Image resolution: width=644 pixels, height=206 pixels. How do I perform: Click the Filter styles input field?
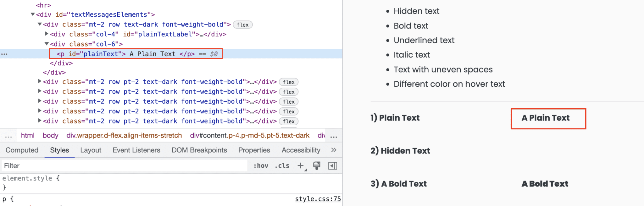tap(125, 165)
